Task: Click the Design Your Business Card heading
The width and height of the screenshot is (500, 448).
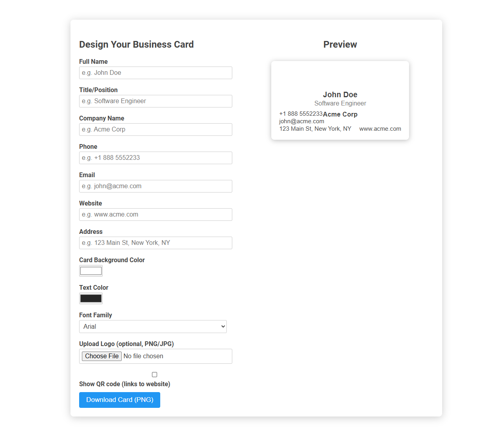Action: [136, 44]
